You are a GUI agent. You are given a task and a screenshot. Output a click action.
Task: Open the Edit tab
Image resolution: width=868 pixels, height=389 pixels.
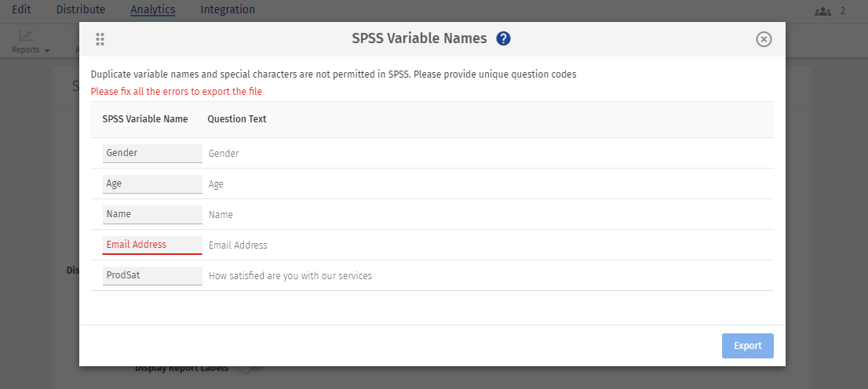point(21,10)
